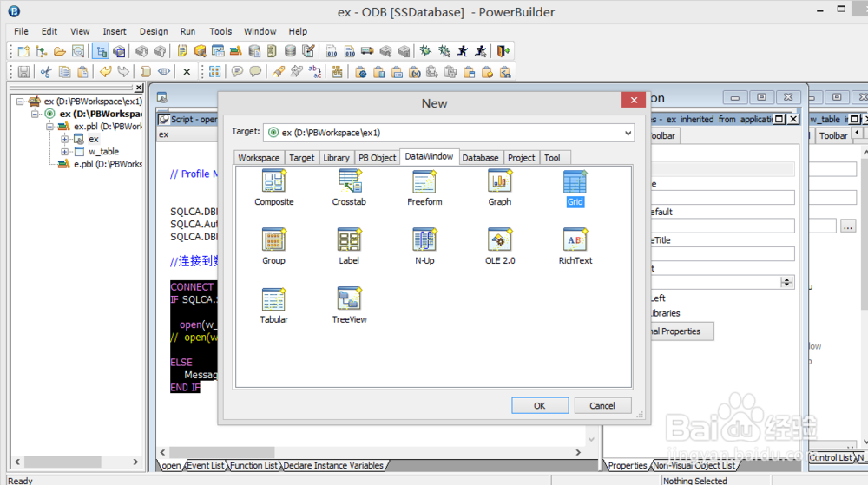Select the Freeform DataWindow style
The height and width of the screenshot is (485, 868).
click(x=424, y=188)
